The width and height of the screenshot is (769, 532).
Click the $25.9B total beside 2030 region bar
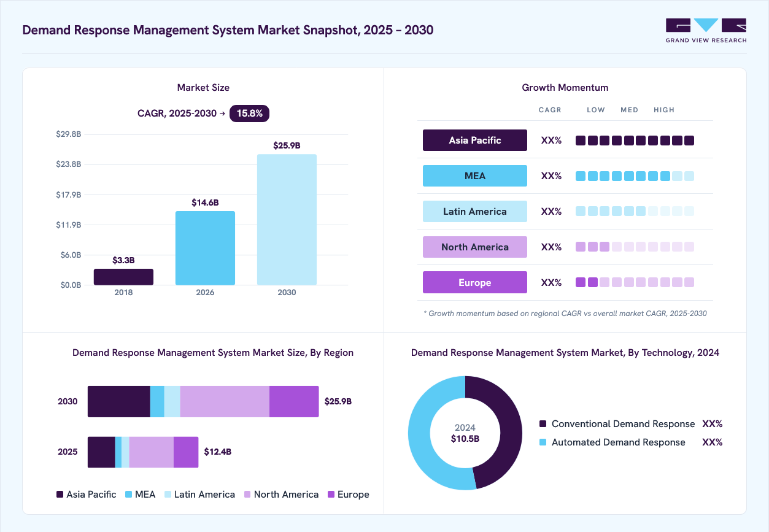click(x=338, y=402)
